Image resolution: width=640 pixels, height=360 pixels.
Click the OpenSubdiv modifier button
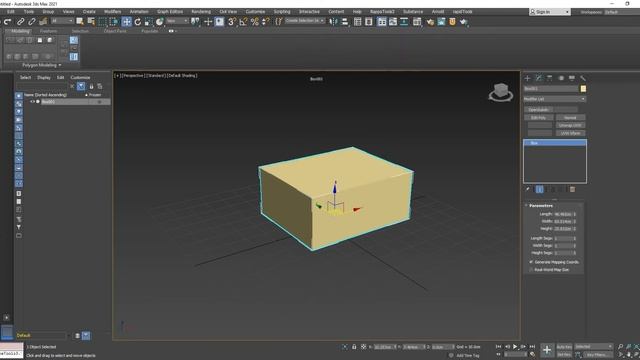539,110
